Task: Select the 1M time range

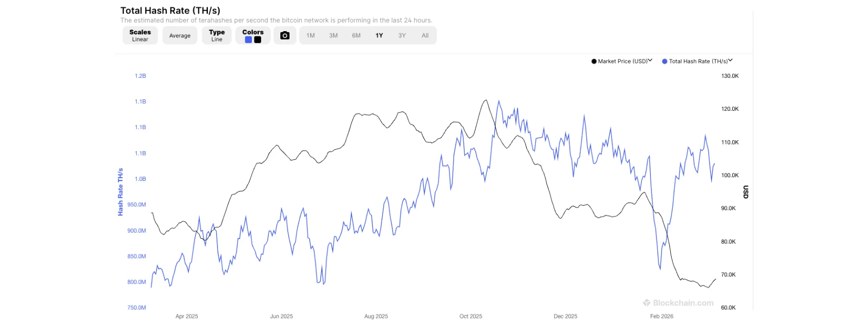Action: (x=311, y=36)
